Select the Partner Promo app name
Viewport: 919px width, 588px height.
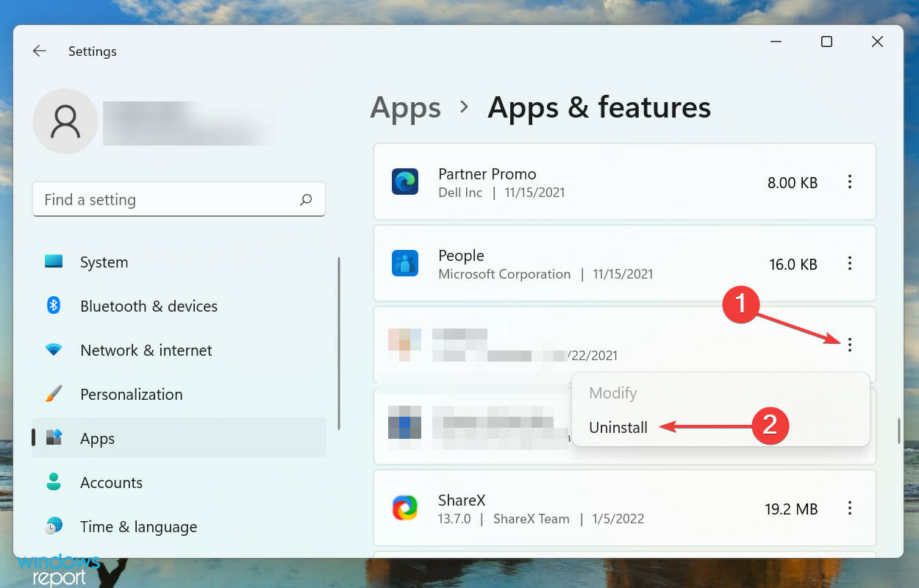click(x=487, y=174)
